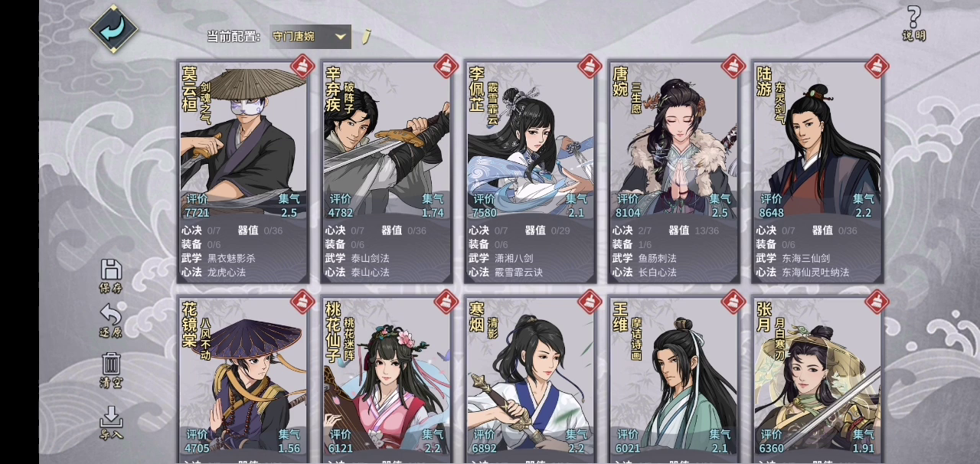Screen dimensions: 980x464
Task: Expand the 守门唐婉 configuration dropdown
Action: pyautogui.click(x=311, y=36)
